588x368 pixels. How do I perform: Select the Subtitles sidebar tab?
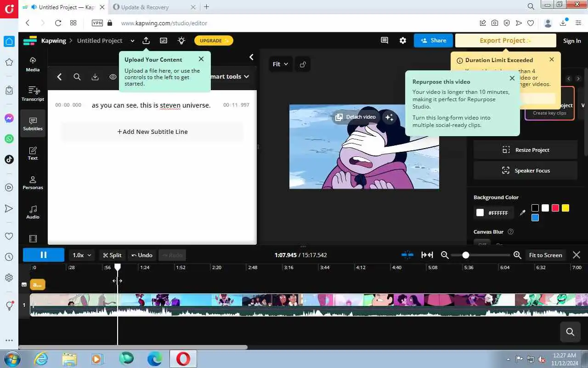33,123
